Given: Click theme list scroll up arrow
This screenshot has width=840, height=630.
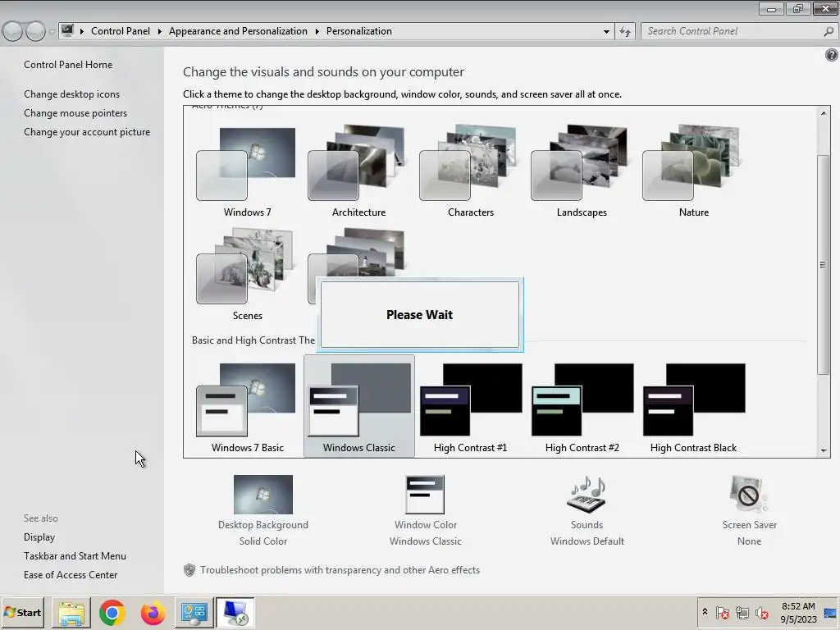Looking at the screenshot, I should 824,113.
